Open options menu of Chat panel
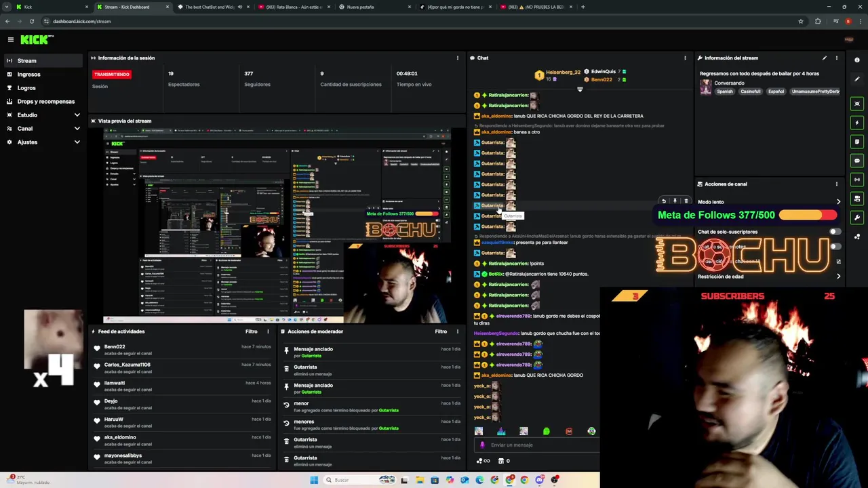The width and height of the screenshot is (868, 488). (685, 58)
